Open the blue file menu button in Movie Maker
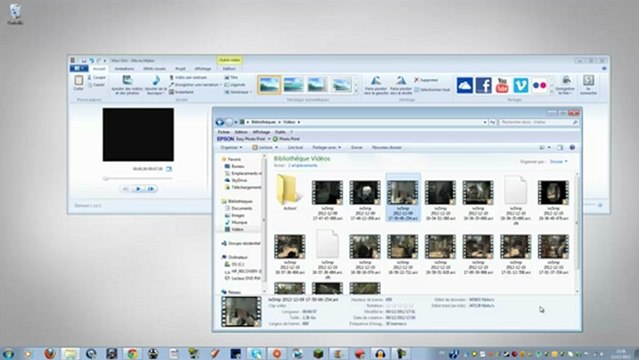Image resolution: width=639 pixels, height=360 pixels. click(79, 68)
